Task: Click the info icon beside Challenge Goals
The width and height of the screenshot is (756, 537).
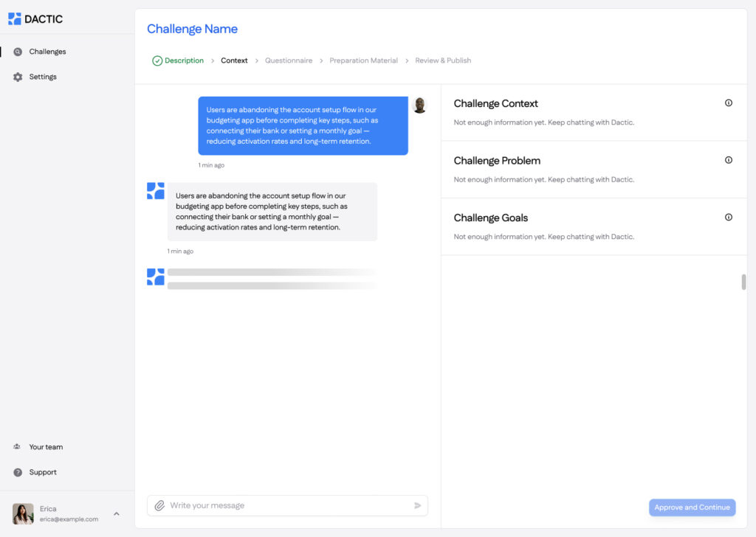Action: (728, 218)
